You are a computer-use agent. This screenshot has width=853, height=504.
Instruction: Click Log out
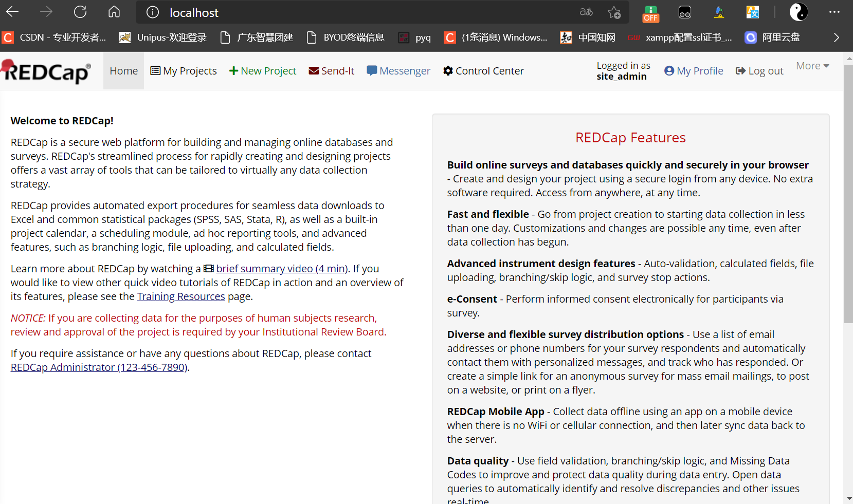[759, 71]
